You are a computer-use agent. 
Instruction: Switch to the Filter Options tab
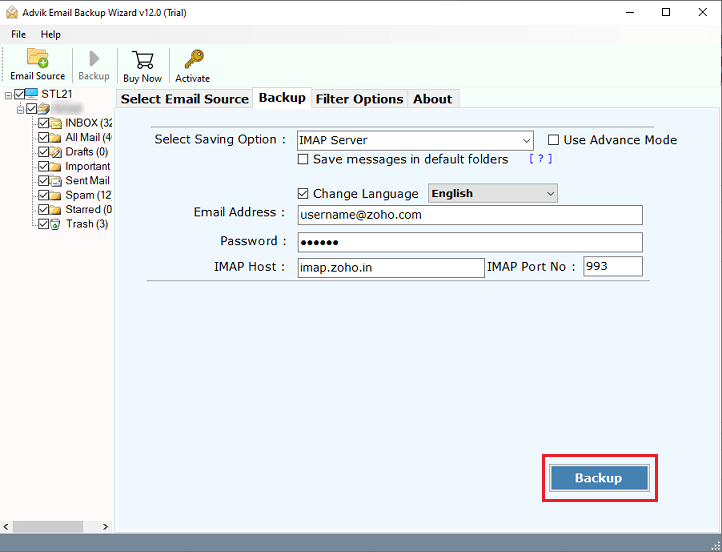[359, 98]
